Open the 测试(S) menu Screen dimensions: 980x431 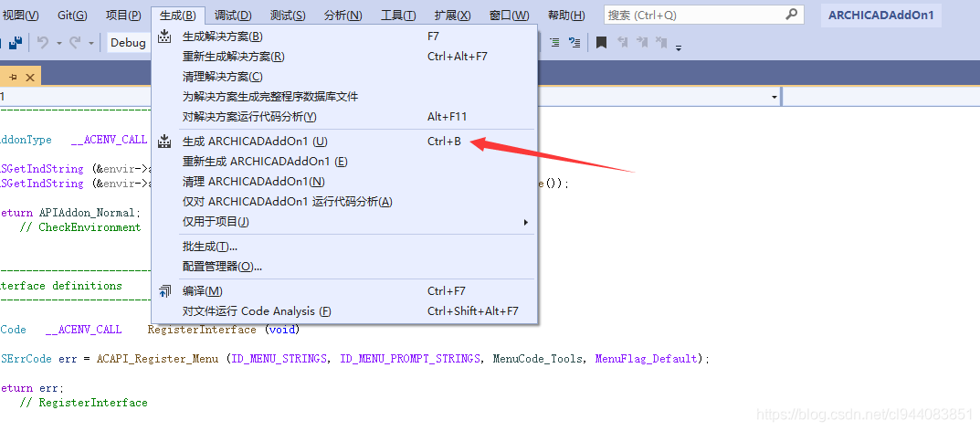288,16
